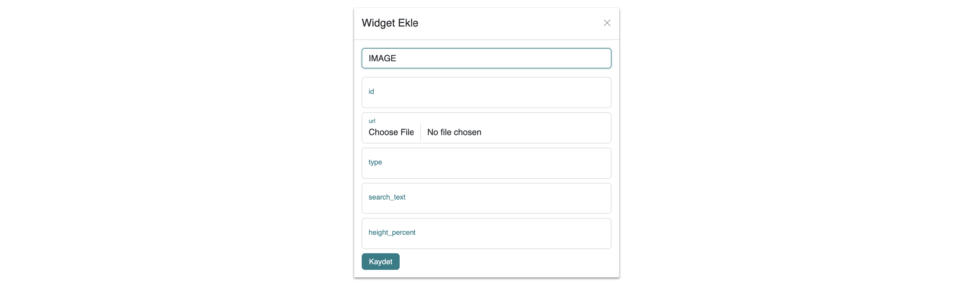Screen dimensions: 980x287
Task: Focus the type input field
Action: [486, 164]
